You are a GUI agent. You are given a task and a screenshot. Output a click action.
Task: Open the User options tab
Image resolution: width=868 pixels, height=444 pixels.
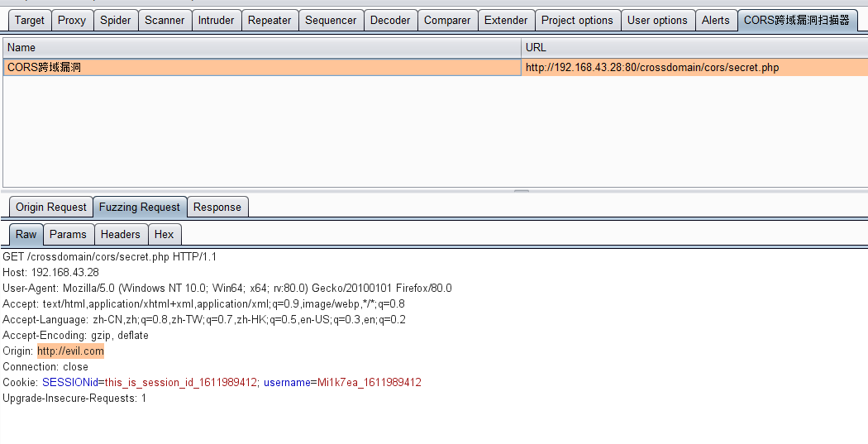point(657,20)
